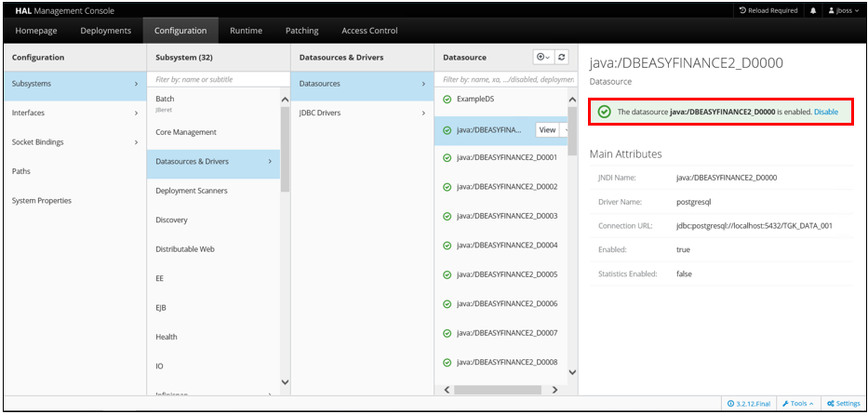
Task: Open the Runtime tab
Action: pyautogui.click(x=246, y=31)
